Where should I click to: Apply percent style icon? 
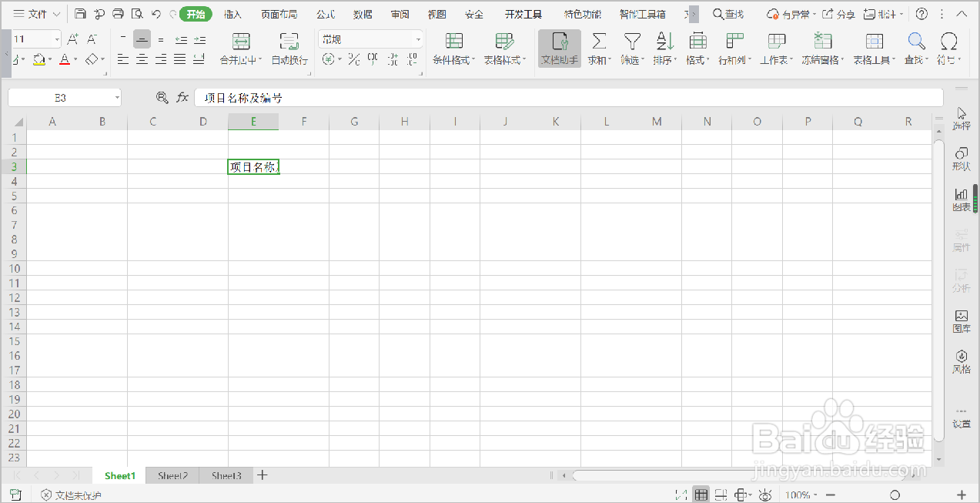pos(353,59)
